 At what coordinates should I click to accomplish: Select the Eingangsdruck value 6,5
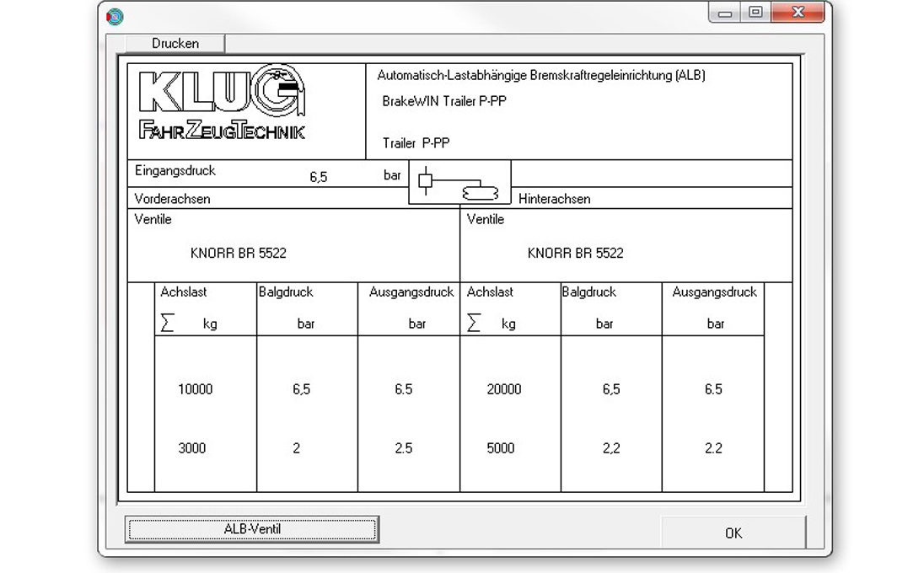click(318, 177)
